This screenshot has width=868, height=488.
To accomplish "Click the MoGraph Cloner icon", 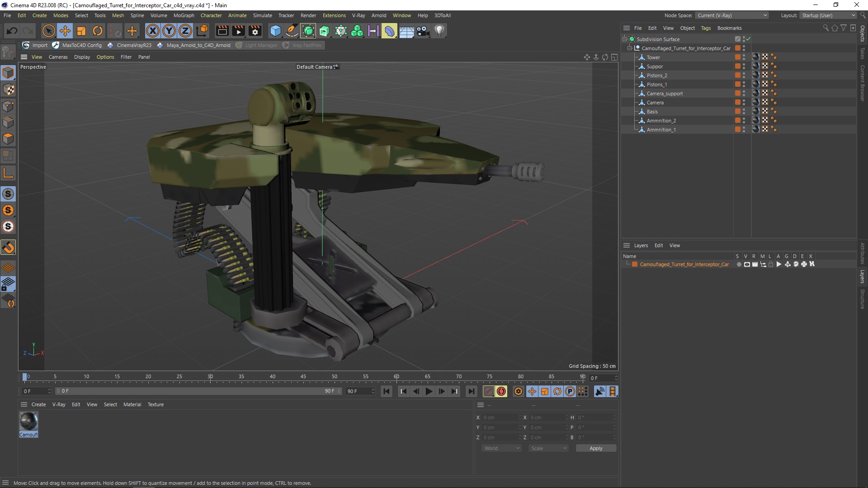I will (x=357, y=31).
